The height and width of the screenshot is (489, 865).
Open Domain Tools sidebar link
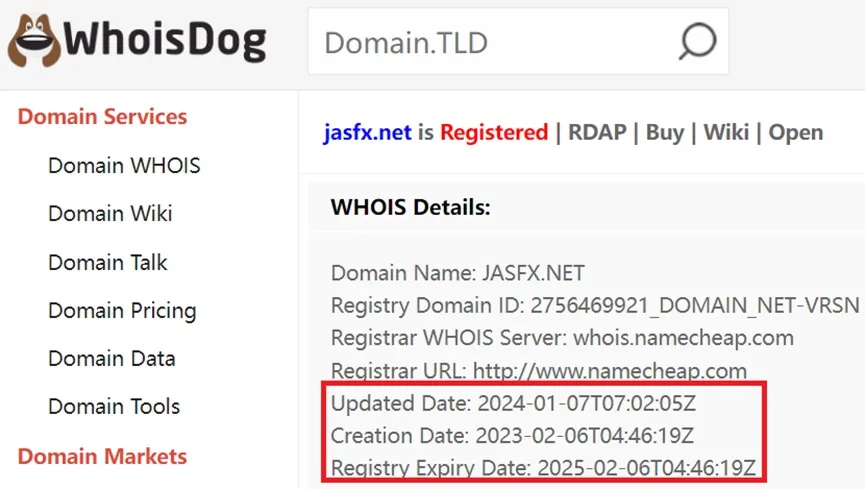(x=114, y=407)
